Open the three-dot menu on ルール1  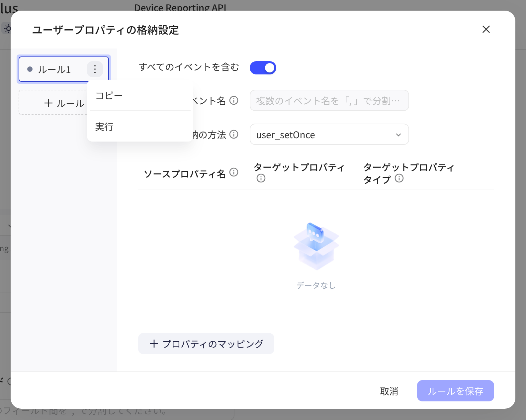point(95,69)
